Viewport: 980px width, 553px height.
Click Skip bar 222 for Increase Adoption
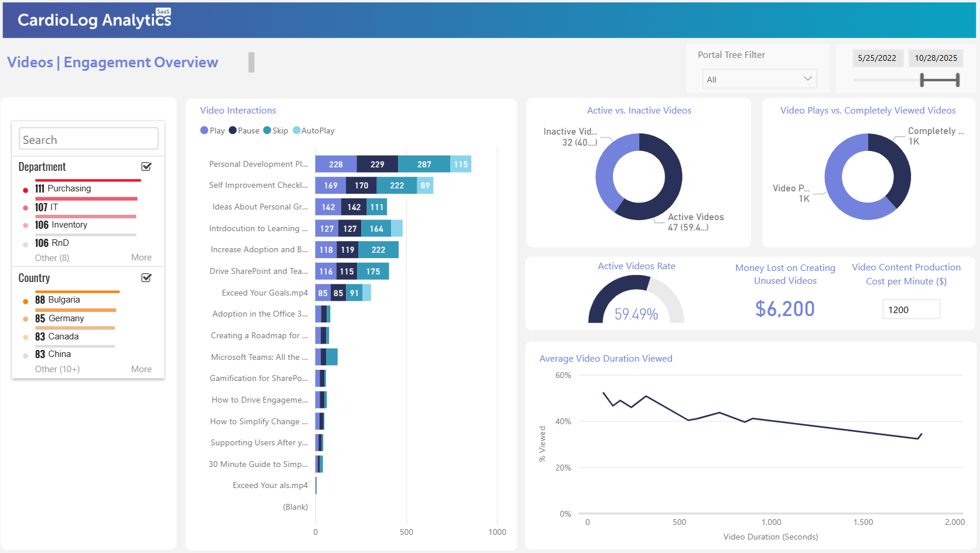(x=378, y=250)
